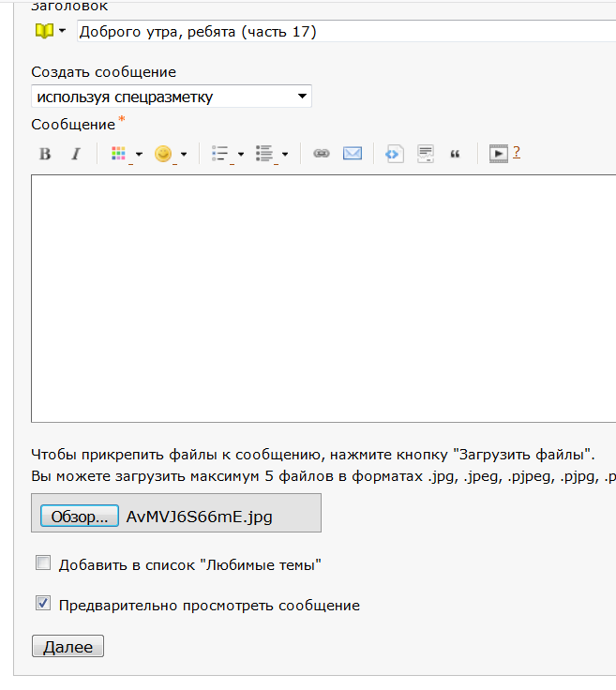The height and width of the screenshot is (690, 616).
Task: Uncheck "Предварительно просмотреть сообщение" checkbox
Action: (x=42, y=604)
